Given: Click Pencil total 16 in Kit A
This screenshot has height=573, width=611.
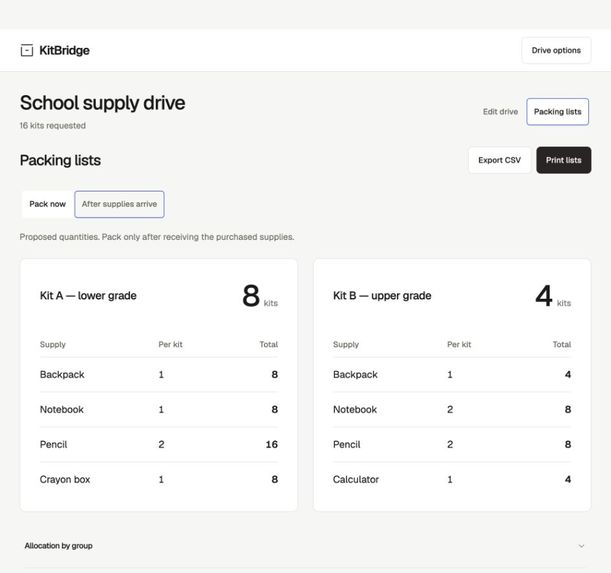Looking at the screenshot, I should 272,444.
